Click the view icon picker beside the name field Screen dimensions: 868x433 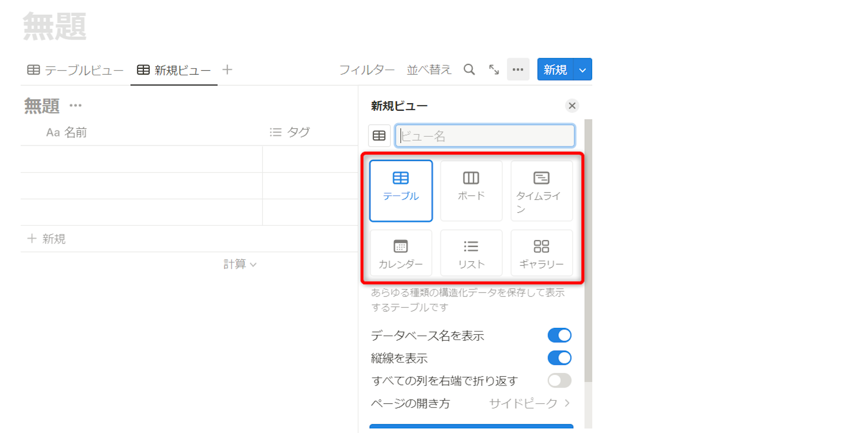click(x=379, y=136)
